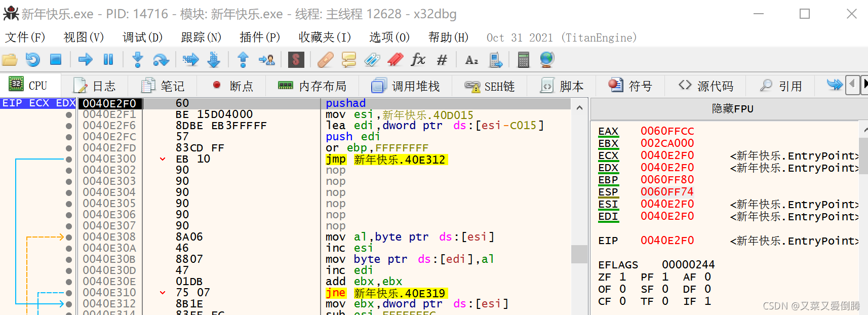Open the 跟踪(N) menu
Image resolution: width=868 pixels, height=315 pixels.
tap(201, 37)
